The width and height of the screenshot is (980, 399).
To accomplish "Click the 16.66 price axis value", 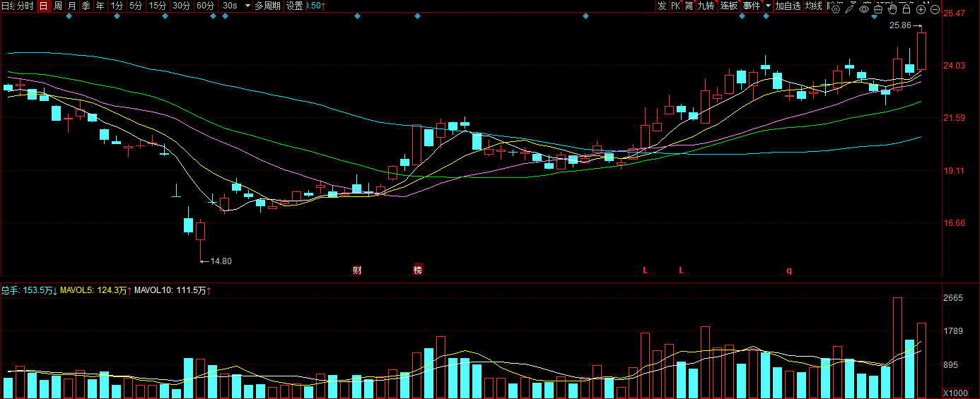I will tap(955, 223).
